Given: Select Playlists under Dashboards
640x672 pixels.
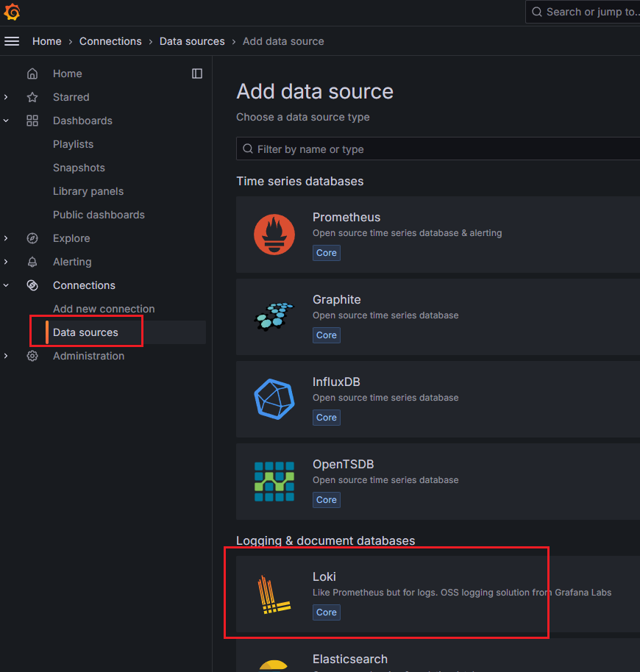Looking at the screenshot, I should (x=74, y=144).
